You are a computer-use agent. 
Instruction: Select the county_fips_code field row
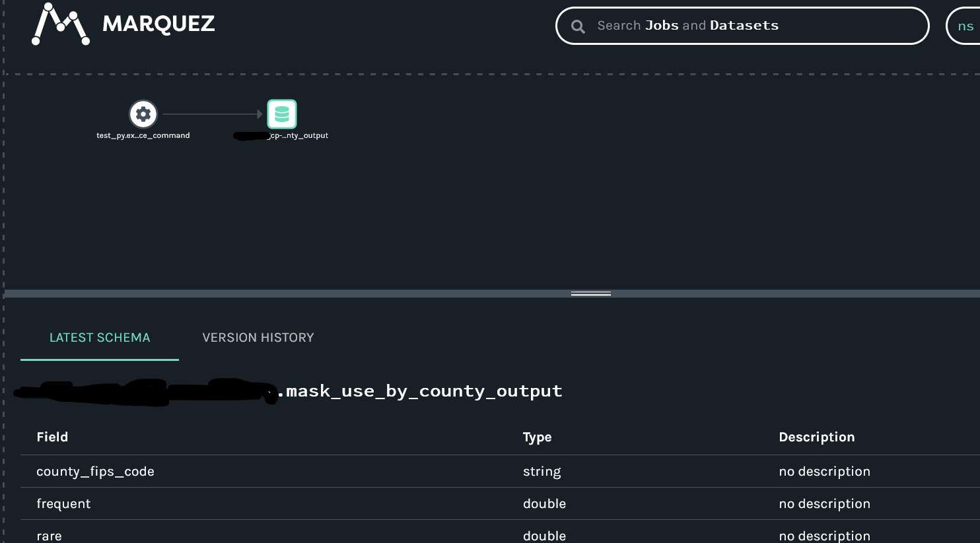coord(95,471)
